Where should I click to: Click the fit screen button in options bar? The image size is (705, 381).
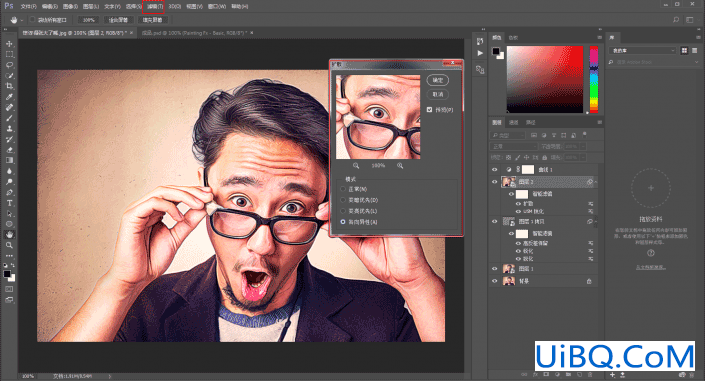(118, 20)
